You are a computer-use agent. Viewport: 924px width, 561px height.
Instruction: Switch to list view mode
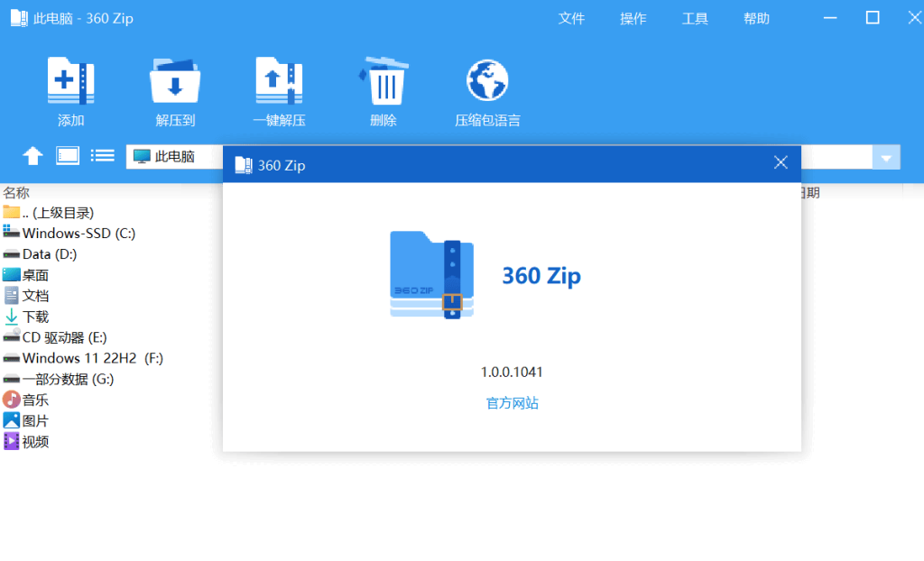[x=103, y=155]
